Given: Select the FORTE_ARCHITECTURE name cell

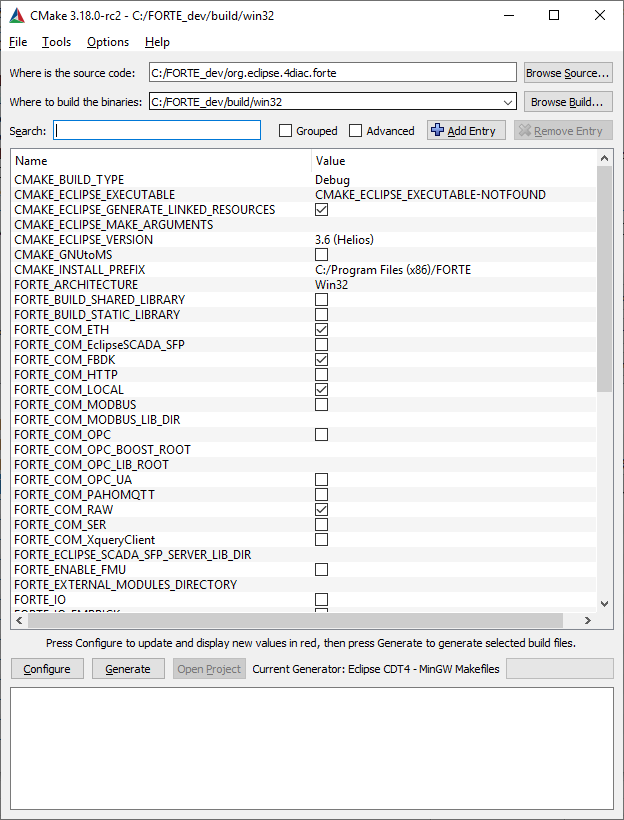Looking at the screenshot, I should coord(76,285).
